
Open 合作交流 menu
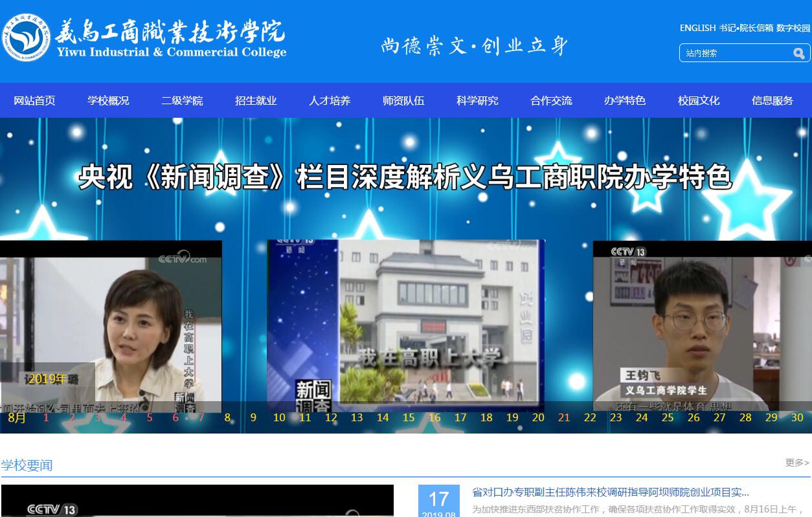click(x=551, y=100)
